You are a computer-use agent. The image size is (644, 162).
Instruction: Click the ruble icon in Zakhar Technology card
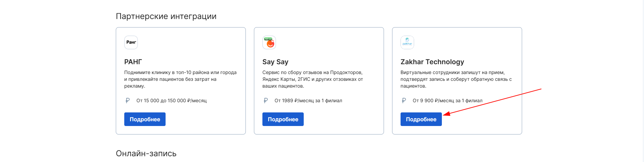coord(404,101)
